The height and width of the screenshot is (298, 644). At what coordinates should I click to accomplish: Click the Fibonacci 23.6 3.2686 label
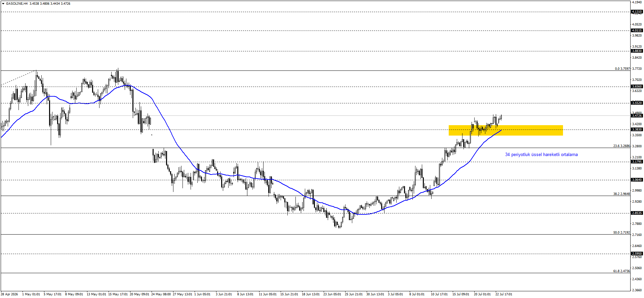pos(622,146)
